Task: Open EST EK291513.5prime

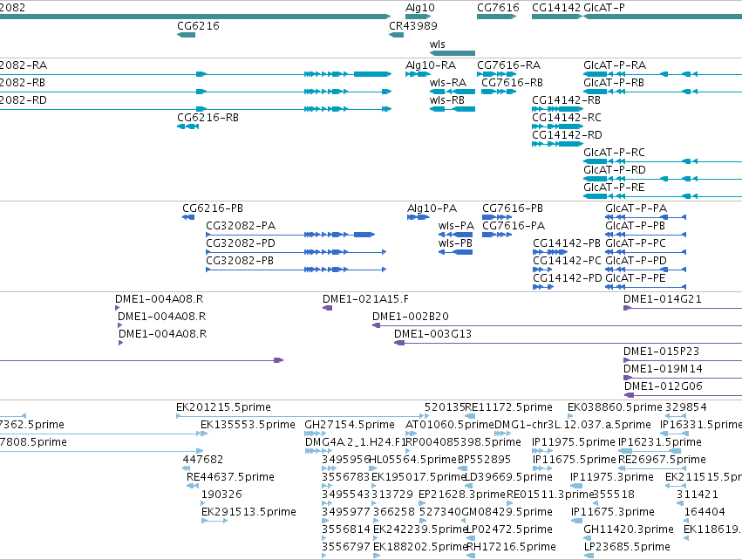Action: tap(248, 513)
